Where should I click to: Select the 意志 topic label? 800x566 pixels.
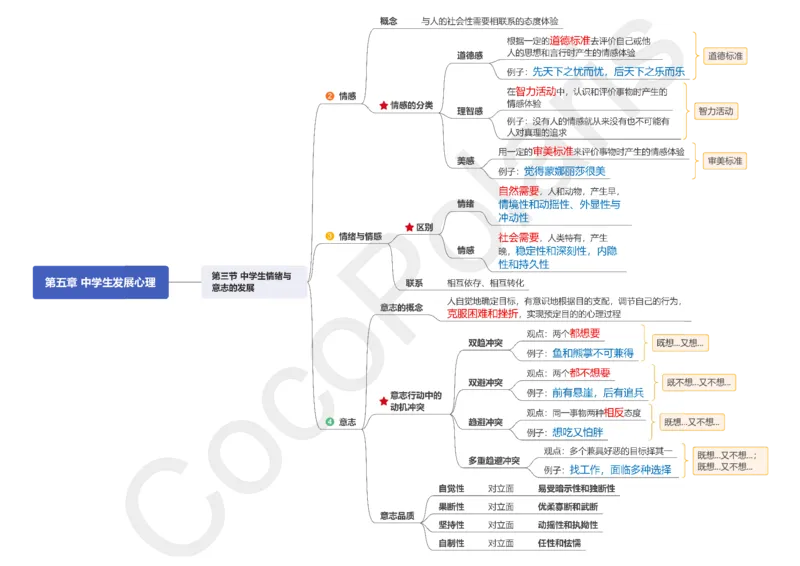pos(347,422)
